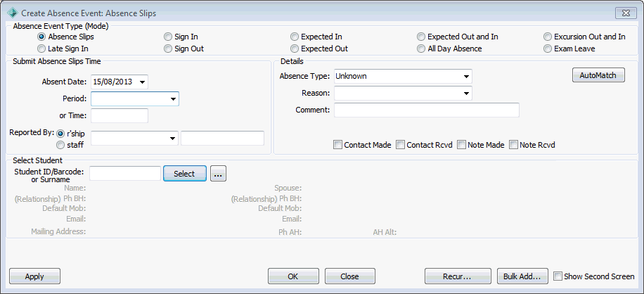Tick the Contact Rcvd checkbox

[401, 144]
